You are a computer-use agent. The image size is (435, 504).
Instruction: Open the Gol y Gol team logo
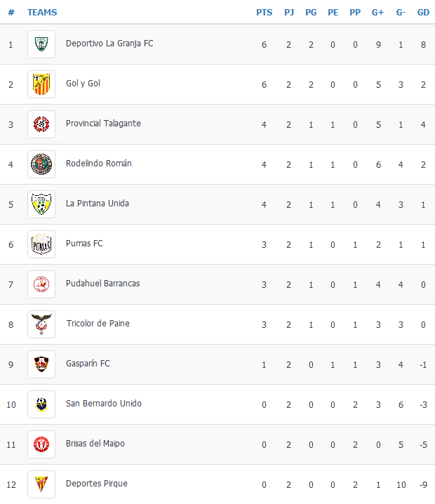[x=41, y=84]
